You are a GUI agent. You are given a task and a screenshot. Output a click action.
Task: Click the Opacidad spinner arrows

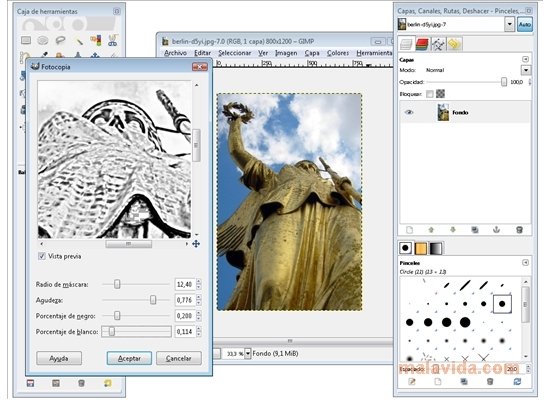[x=529, y=82]
